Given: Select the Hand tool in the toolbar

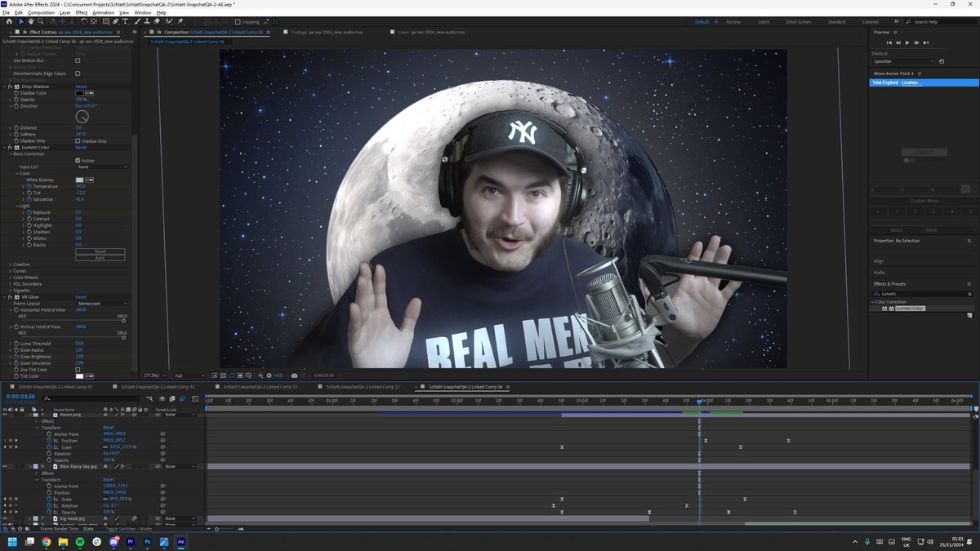Looking at the screenshot, I should pos(31,21).
